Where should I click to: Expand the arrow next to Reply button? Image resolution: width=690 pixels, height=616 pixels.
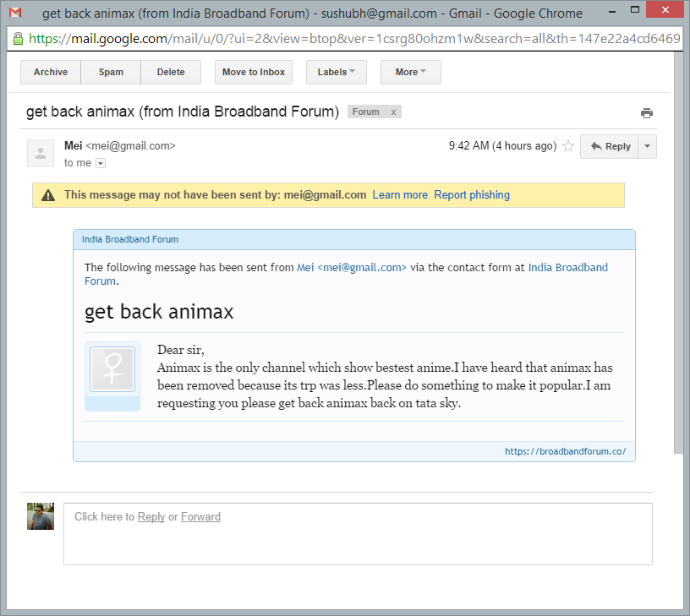(x=647, y=146)
